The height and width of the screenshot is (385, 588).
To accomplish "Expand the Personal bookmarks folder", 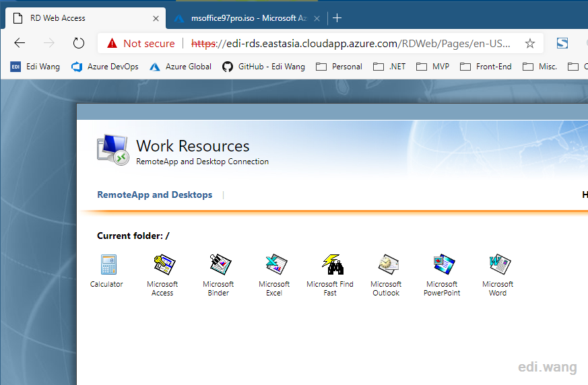I will tap(339, 67).
